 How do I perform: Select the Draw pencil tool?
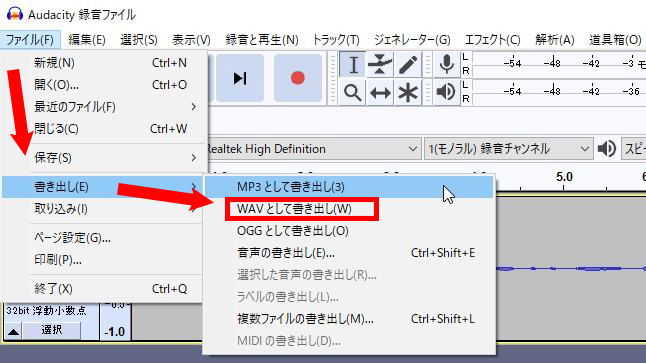click(407, 65)
